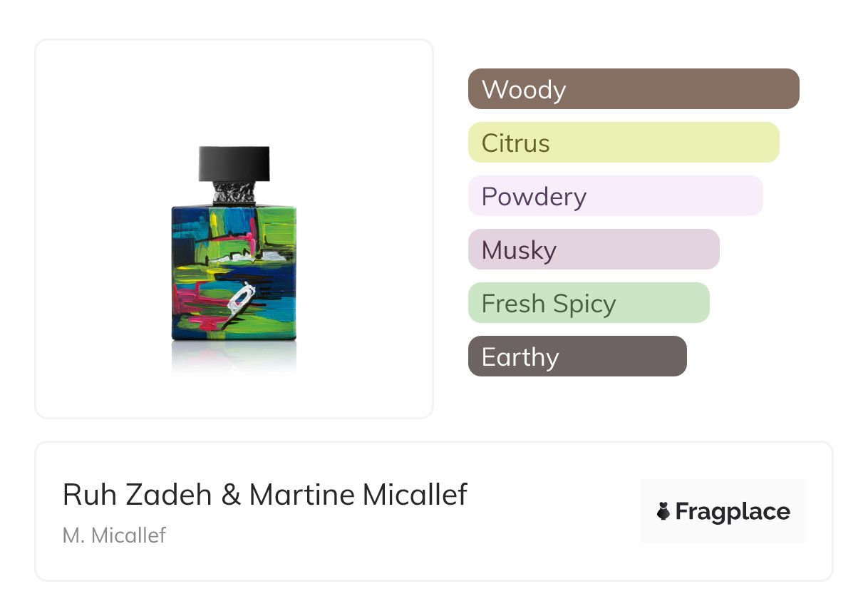Choose the Powdery accord bar
868x616 pixels.
point(615,196)
